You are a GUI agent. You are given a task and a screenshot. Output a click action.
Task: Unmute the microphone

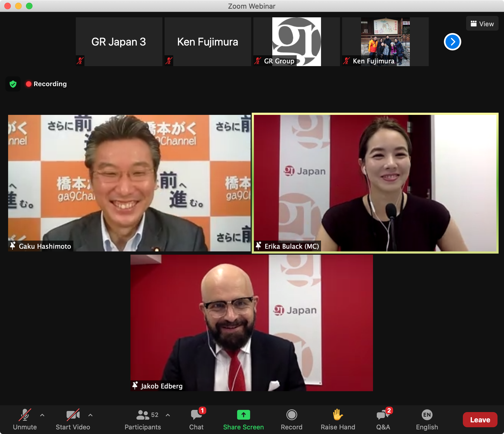pos(25,419)
